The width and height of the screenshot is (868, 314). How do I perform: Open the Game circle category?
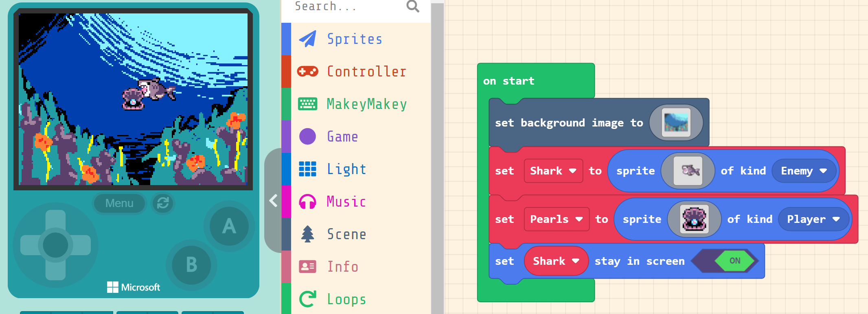click(x=308, y=137)
